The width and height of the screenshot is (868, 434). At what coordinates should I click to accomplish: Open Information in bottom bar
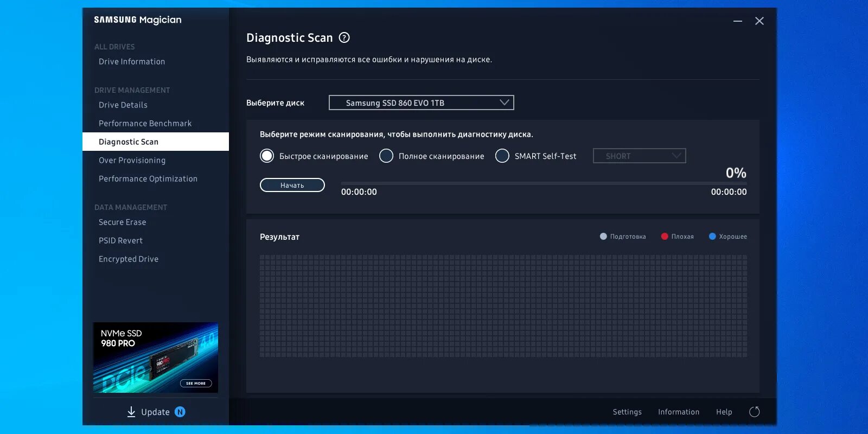pyautogui.click(x=679, y=412)
